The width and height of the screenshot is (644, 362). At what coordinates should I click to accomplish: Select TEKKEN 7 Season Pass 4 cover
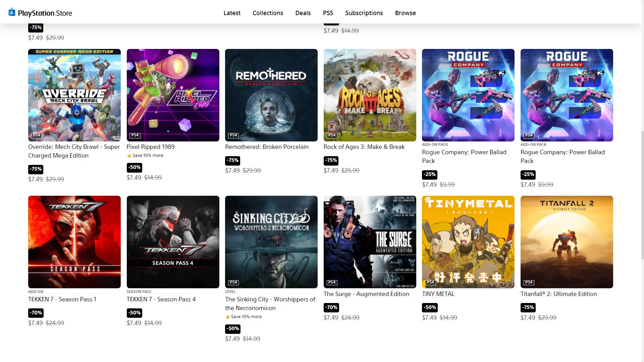(173, 242)
